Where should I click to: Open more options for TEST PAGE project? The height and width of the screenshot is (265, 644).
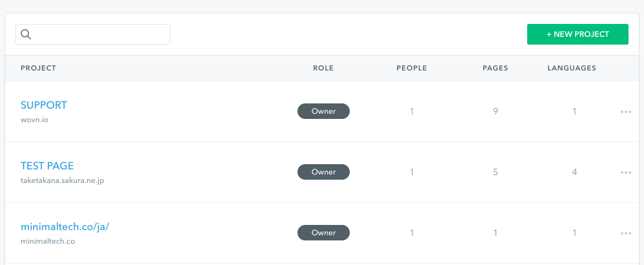tap(625, 173)
